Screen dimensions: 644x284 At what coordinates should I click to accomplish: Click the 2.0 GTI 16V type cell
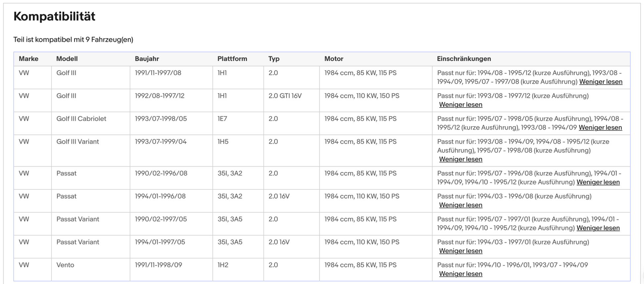coord(285,96)
